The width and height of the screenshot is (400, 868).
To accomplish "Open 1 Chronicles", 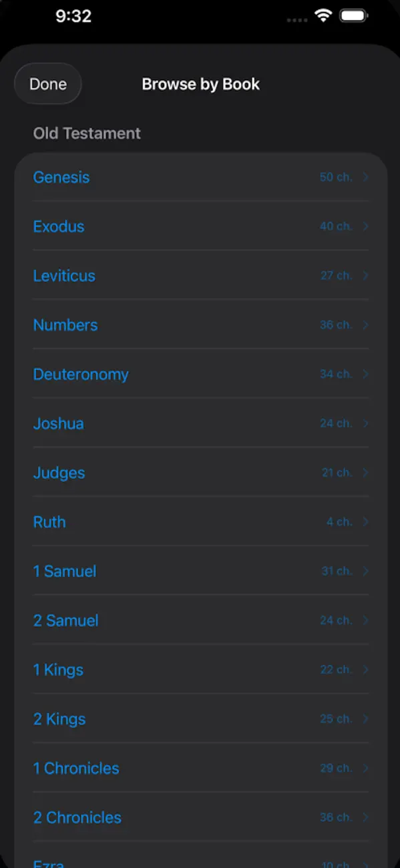I will (x=76, y=768).
